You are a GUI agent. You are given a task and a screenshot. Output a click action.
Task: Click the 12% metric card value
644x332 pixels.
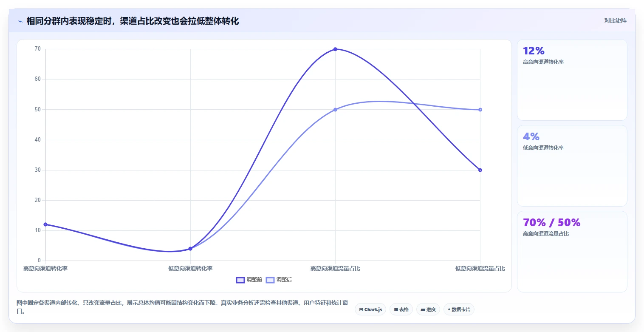coord(534,51)
